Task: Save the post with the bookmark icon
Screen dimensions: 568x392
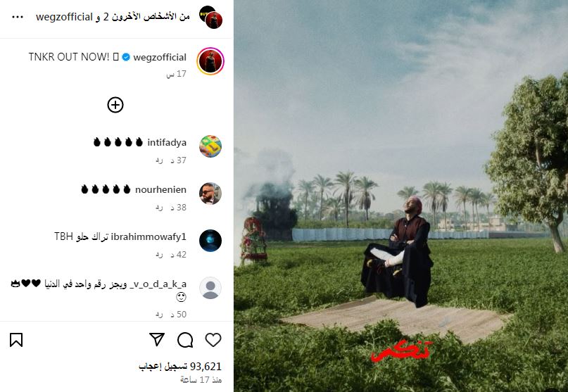Action: click(16, 340)
